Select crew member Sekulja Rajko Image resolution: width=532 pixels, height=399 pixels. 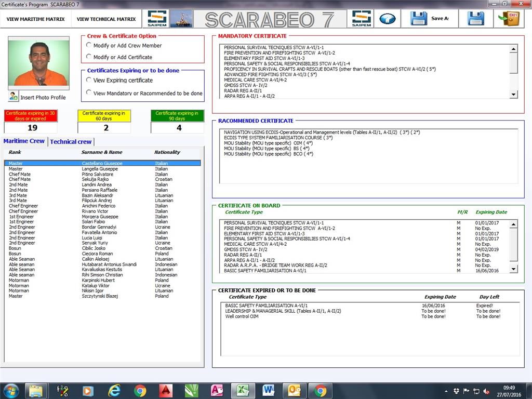[x=102, y=179]
